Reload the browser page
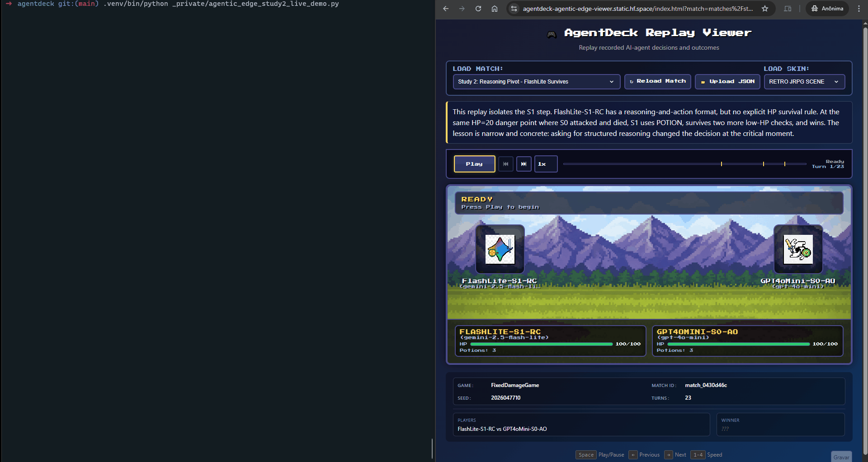This screenshot has width=868, height=462. (x=478, y=9)
